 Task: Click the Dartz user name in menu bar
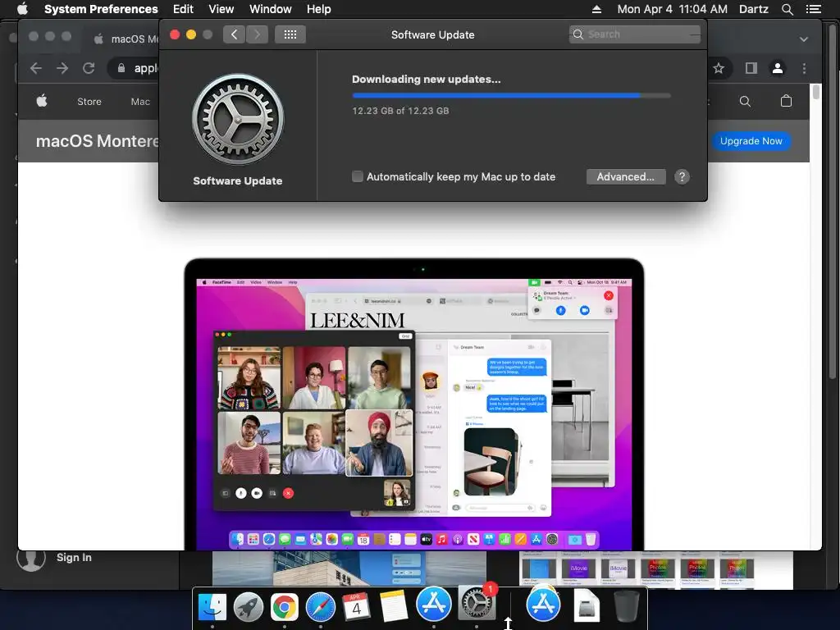753,9
